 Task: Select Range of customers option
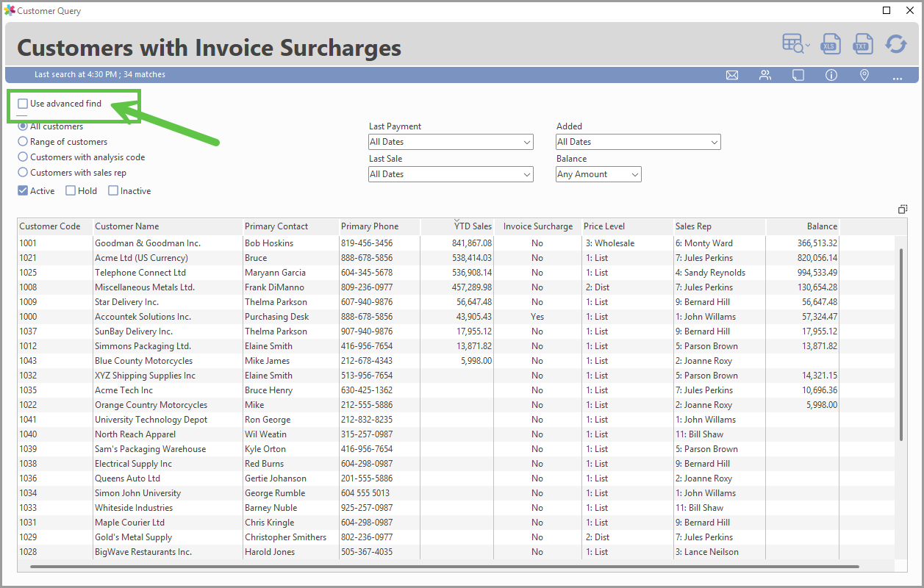click(23, 142)
